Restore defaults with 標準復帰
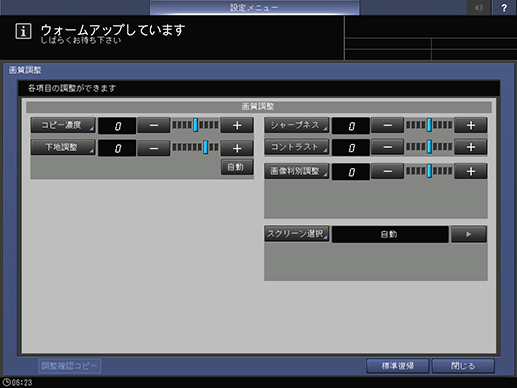The height and width of the screenshot is (388, 517). point(398,366)
